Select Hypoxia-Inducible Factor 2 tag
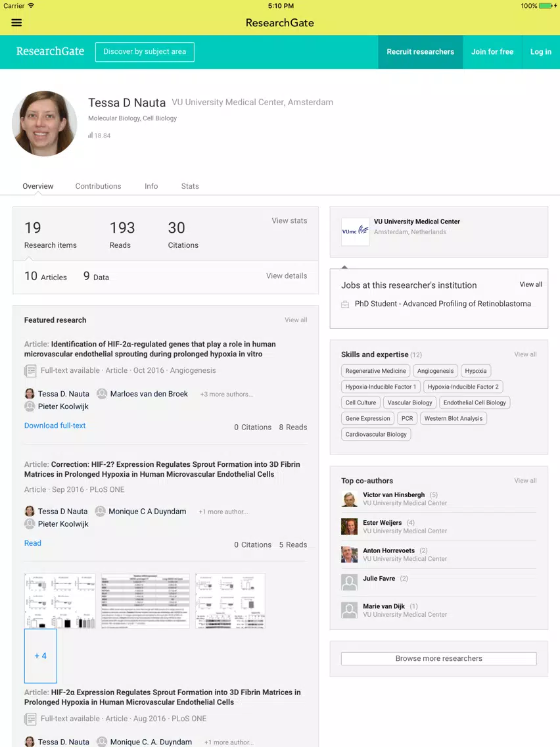Screen dimensions: 560x747 [x=463, y=387]
